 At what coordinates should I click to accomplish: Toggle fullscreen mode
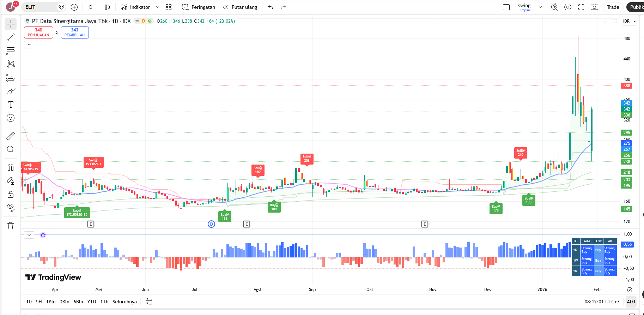point(581,7)
